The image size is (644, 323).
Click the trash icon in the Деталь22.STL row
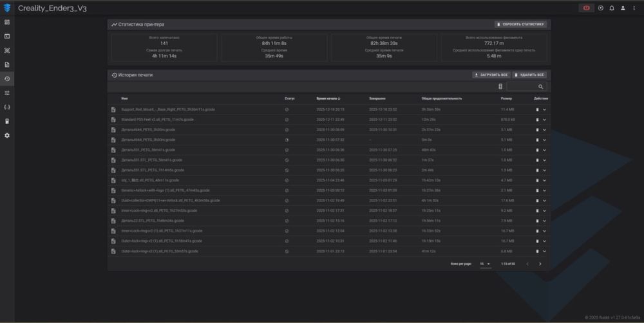537,221
